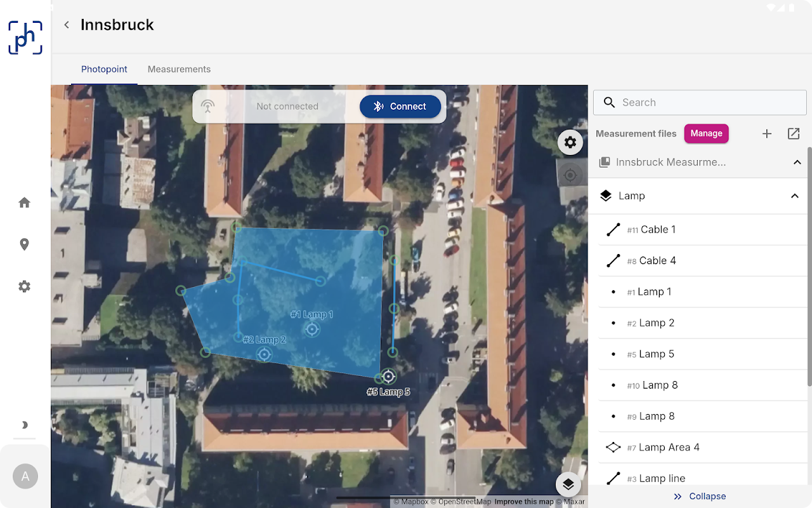Select Lamp 5 in the list
The height and width of the screenshot is (508, 812).
[702, 354]
